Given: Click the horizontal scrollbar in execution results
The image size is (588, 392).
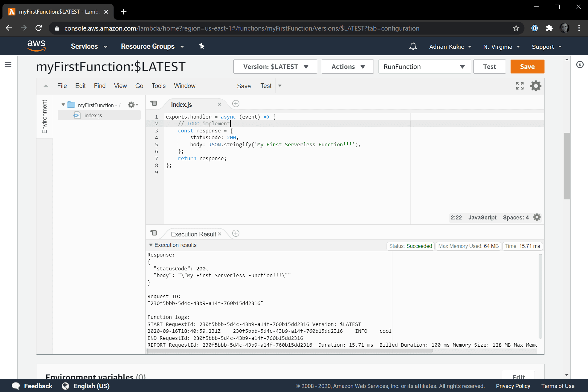Looking at the screenshot, I should [x=290, y=351].
